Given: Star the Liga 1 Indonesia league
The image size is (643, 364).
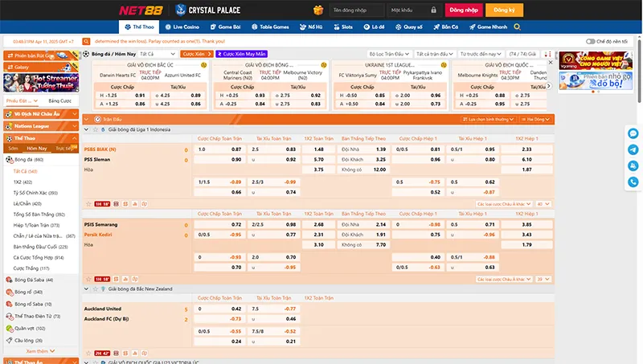Looking at the screenshot, I should 95,129.
